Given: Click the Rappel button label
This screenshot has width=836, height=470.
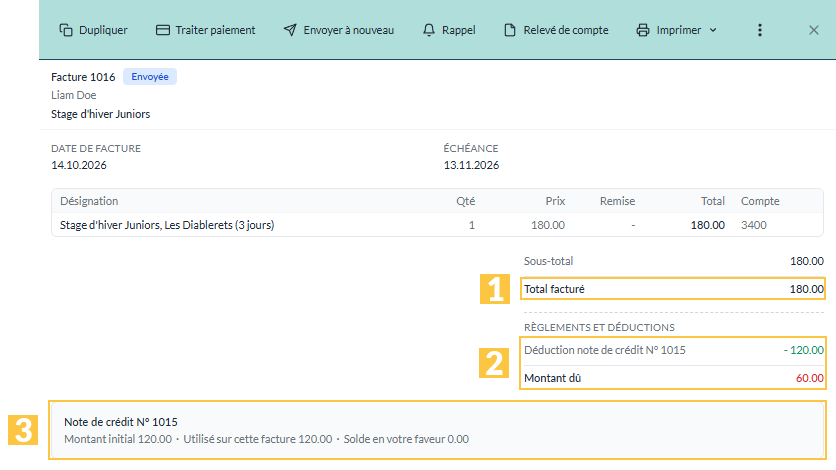Looking at the screenshot, I should point(459,30).
